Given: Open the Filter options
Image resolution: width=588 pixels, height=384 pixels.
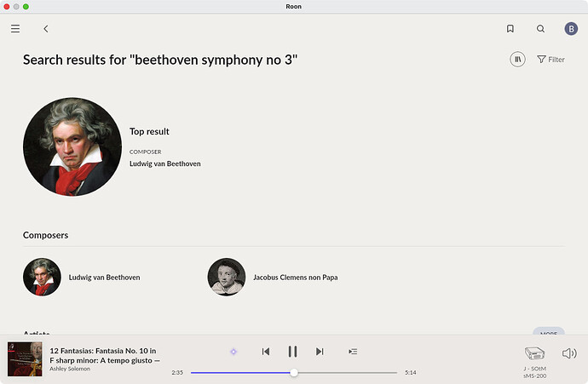Looking at the screenshot, I should point(551,60).
